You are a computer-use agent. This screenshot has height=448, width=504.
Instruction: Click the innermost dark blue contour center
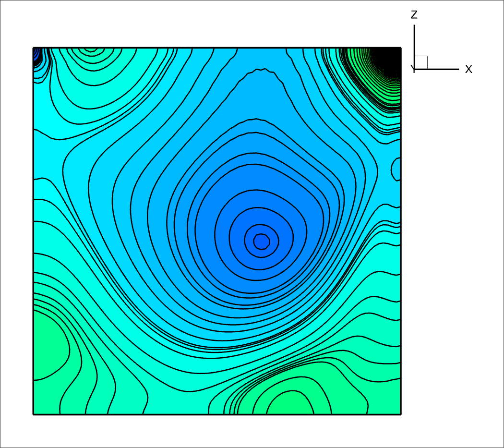262,241
